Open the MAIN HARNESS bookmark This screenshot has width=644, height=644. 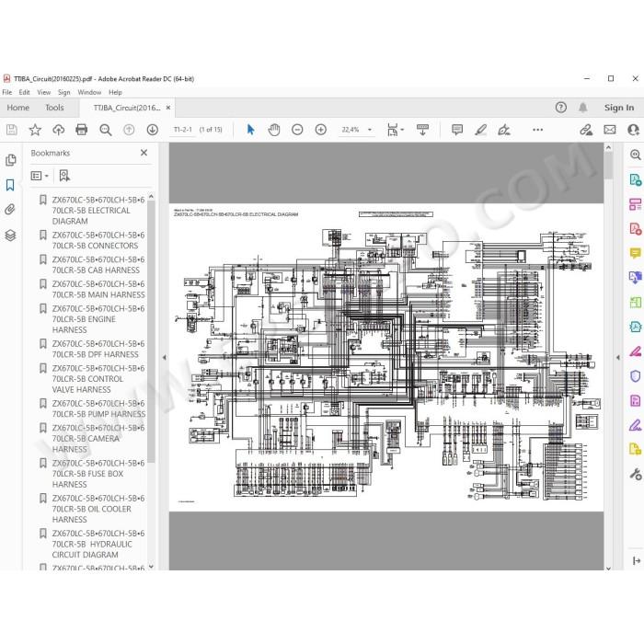tap(98, 290)
